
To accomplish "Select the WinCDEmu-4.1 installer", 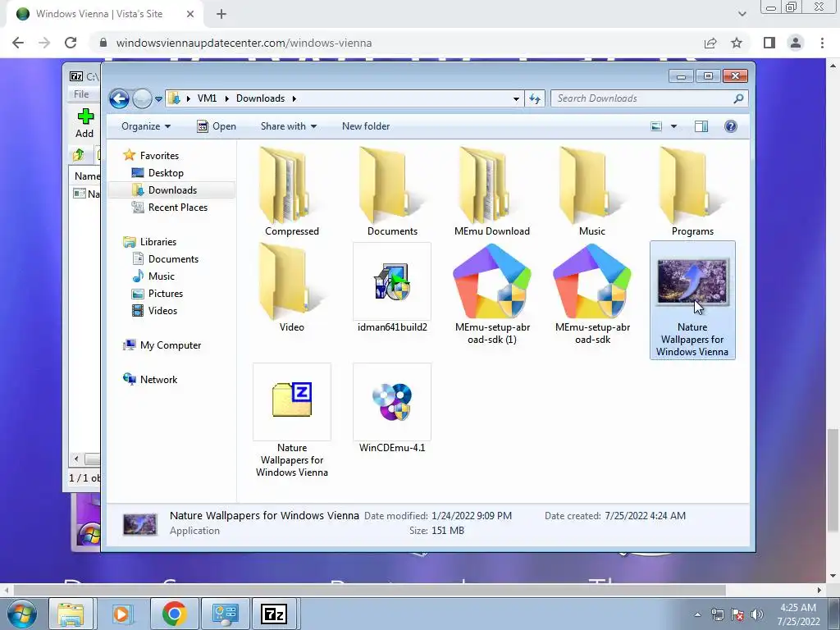I will (x=392, y=409).
